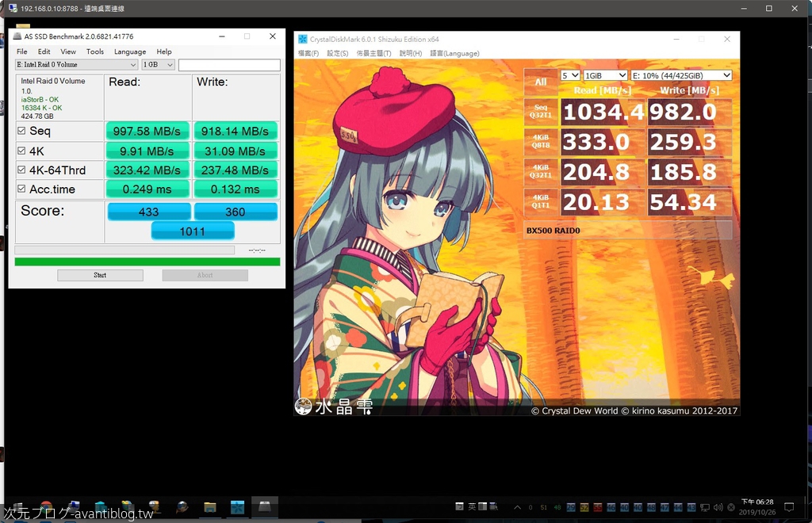Run All tests in CrystalDiskMark
Viewport: 812px width, 523px height.
[541, 82]
